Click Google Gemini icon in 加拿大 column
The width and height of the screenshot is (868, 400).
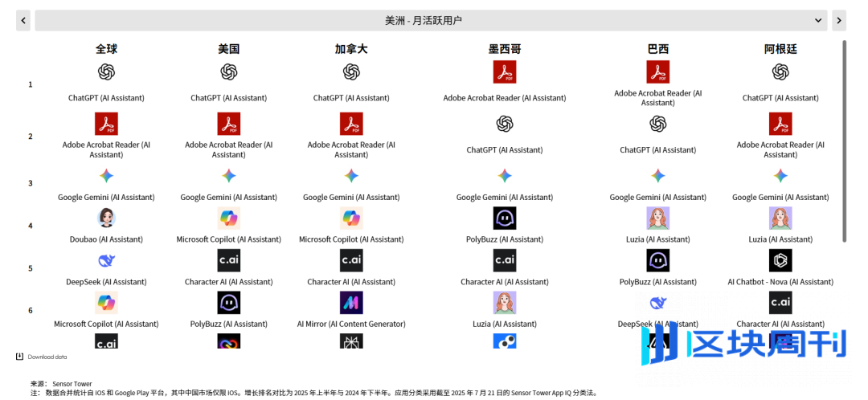pos(351,176)
